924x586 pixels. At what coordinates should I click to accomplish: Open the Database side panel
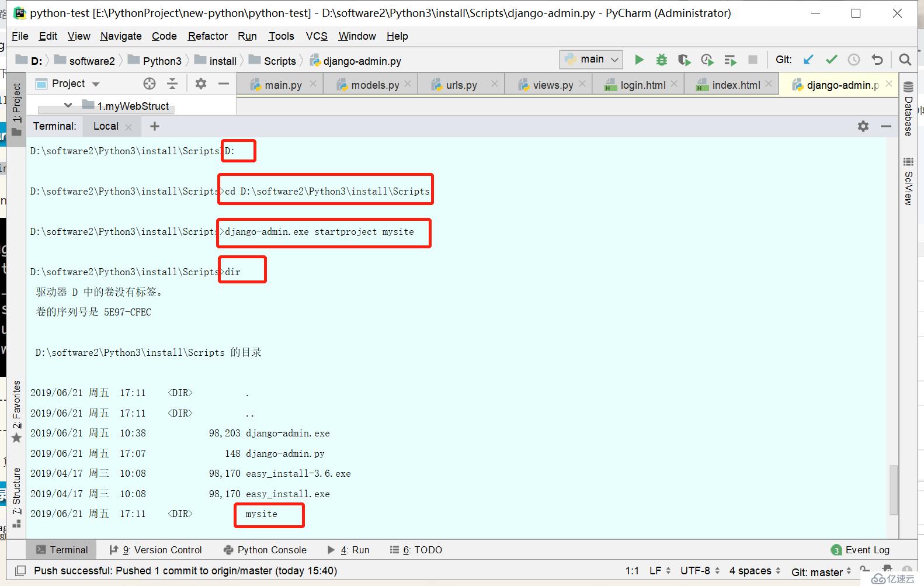908,109
